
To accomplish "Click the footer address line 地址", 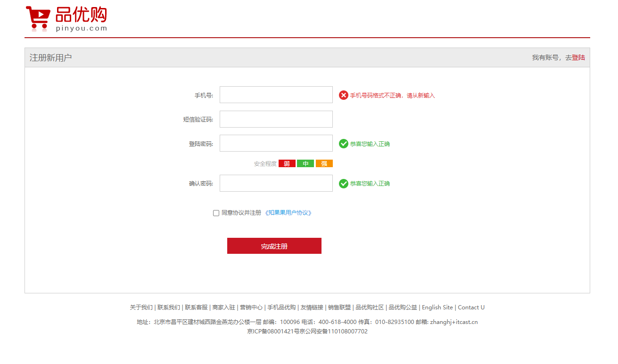I will [307, 322].
